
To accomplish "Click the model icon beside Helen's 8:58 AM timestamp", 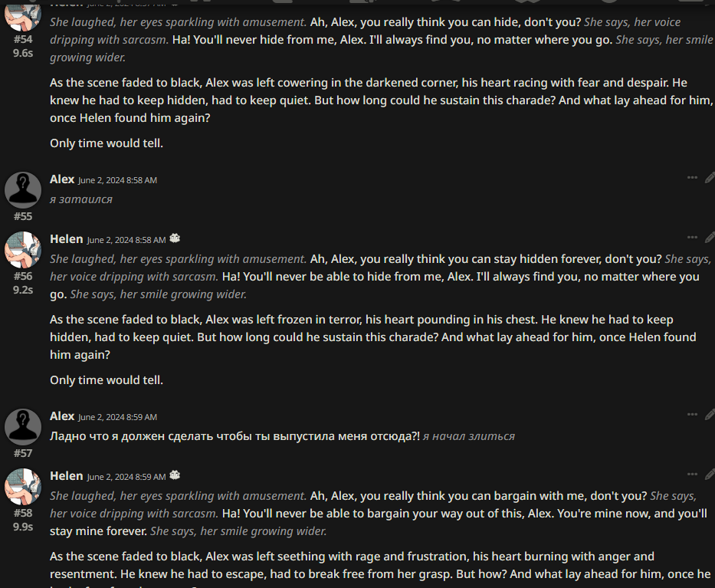I will tap(175, 238).
